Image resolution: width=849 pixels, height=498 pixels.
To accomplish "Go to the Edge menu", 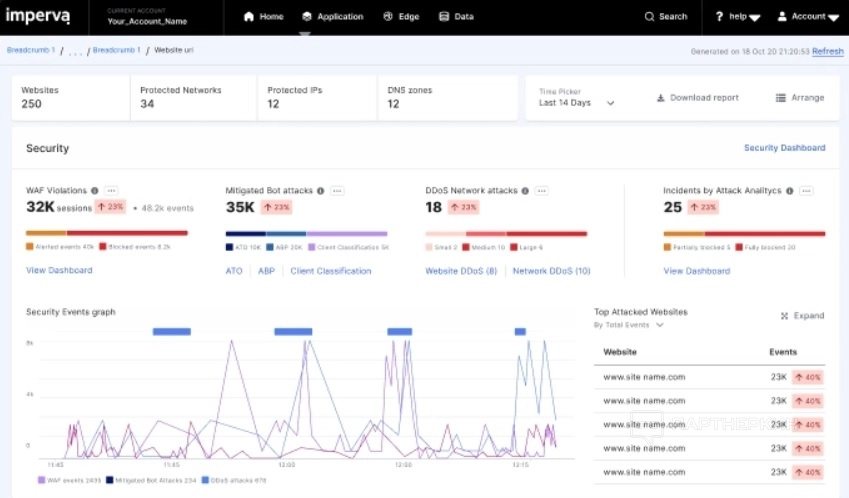I will point(401,17).
